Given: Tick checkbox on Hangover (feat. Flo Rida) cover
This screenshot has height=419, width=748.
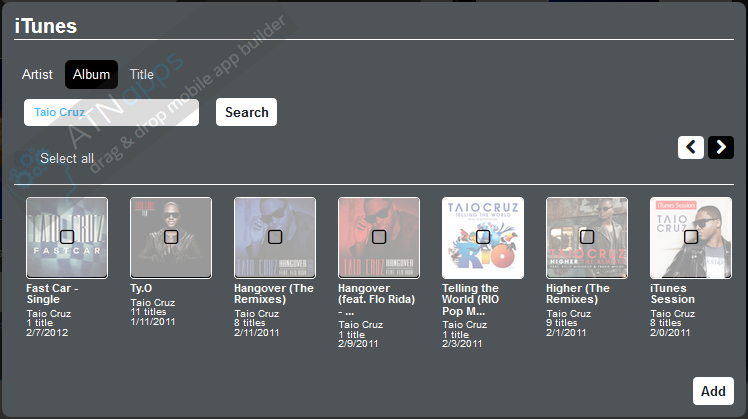Looking at the screenshot, I should tap(379, 237).
